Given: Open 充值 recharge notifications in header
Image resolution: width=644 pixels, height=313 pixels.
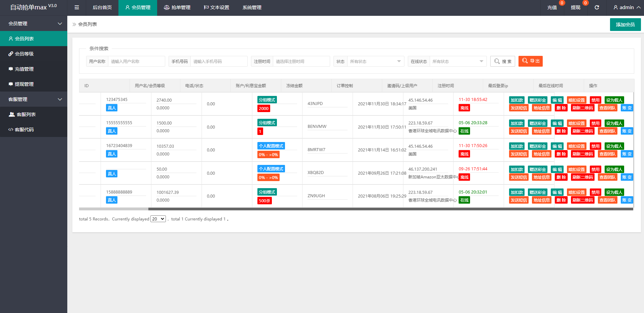Looking at the screenshot, I should pos(552,7).
